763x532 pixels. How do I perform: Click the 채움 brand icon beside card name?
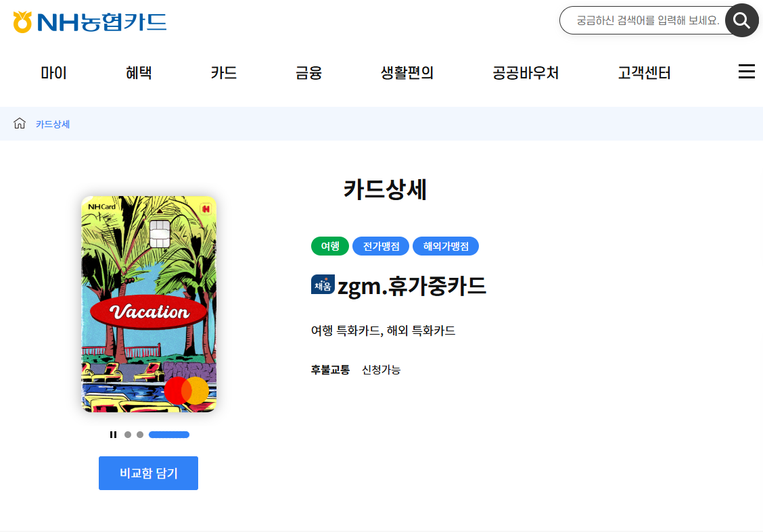322,285
